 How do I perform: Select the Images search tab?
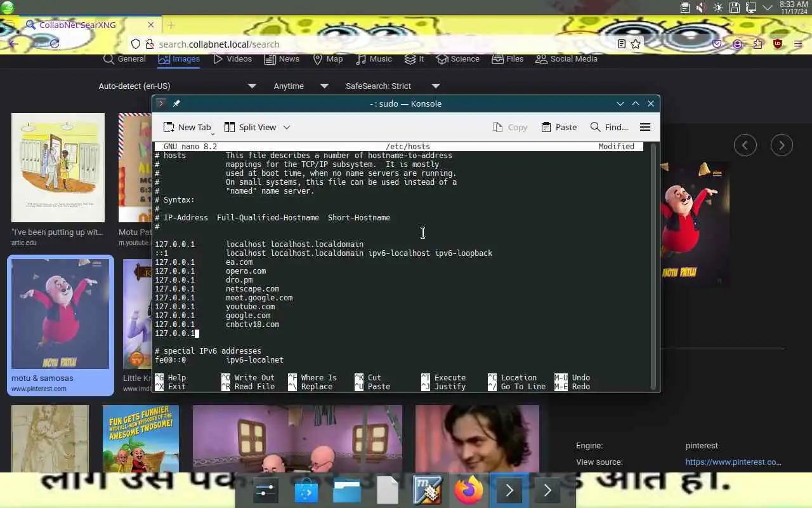[x=179, y=58]
